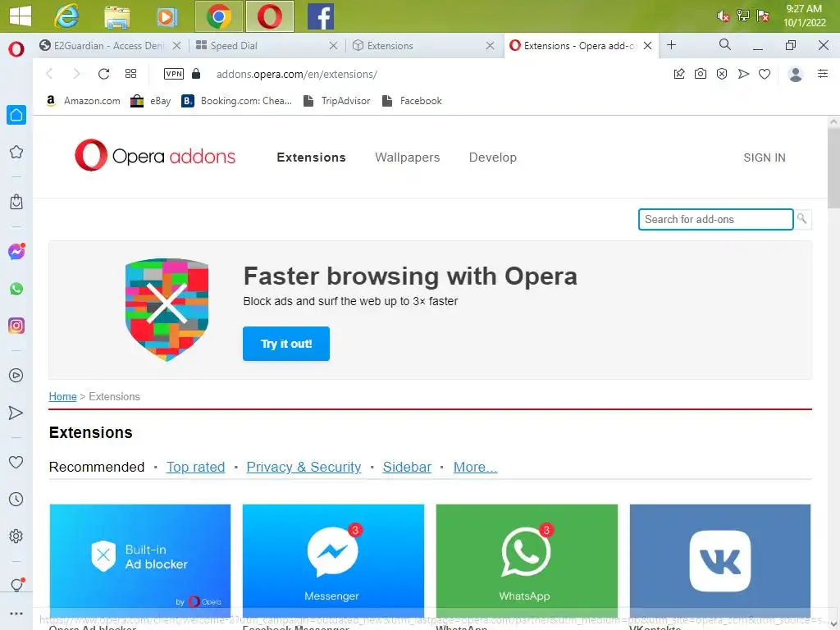Open the Top rated category
Image resolution: width=840 pixels, height=630 pixels.
(x=195, y=467)
